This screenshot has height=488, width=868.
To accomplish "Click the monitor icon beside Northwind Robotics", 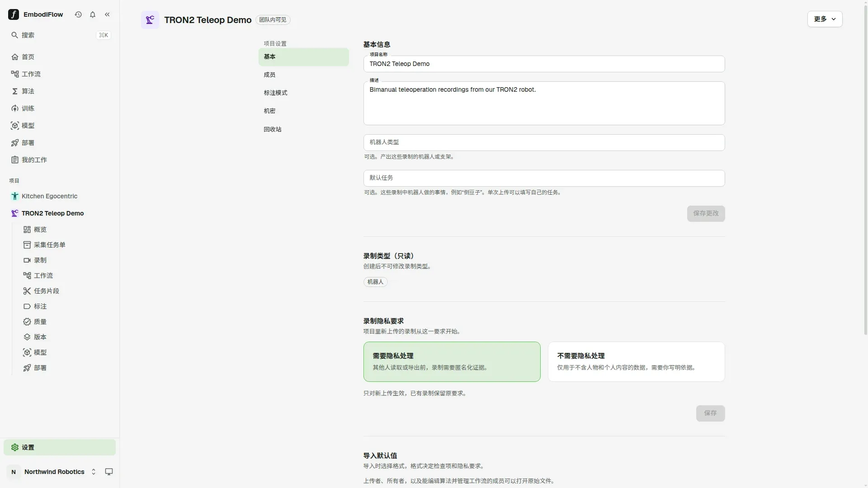I will coord(109,472).
